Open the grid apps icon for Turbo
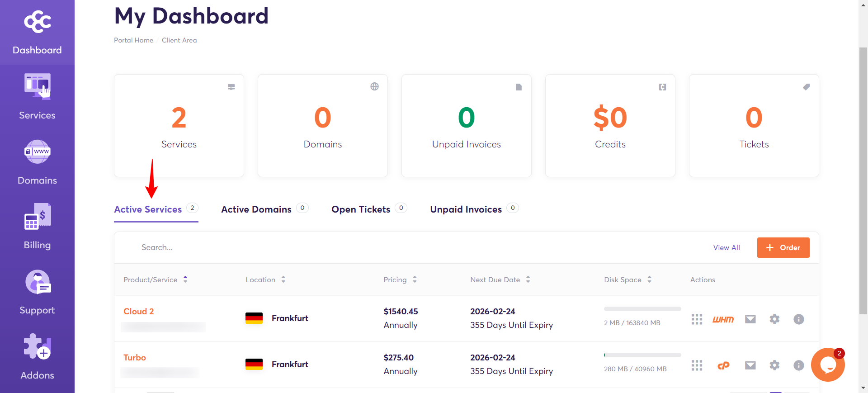Viewport: 868px width, 393px height. pyautogui.click(x=697, y=365)
